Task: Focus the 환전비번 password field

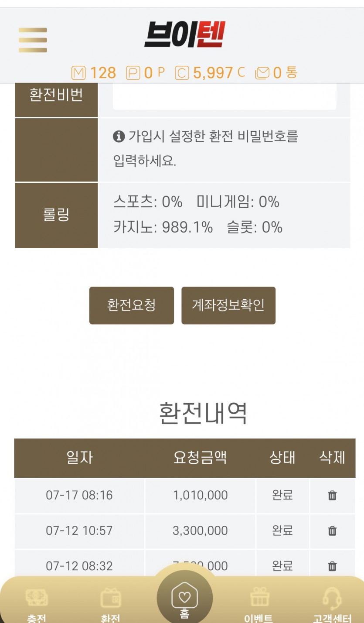Action: (x=225, y=96)
